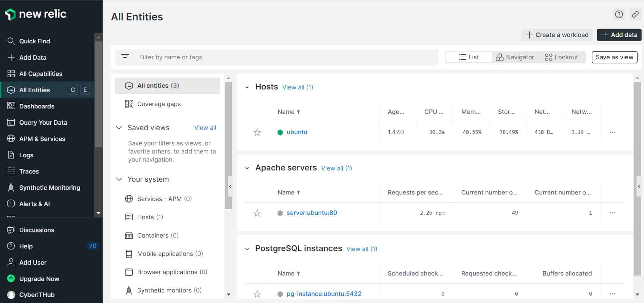The image size is (644, 303).
Task: Open more options for pg-instance:ubuntu:5432
Action: [x=612, y=294]
